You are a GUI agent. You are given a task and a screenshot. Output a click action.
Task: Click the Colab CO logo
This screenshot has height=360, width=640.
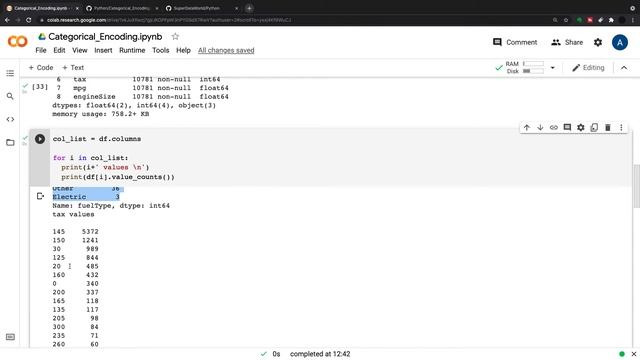pos(18,42)
